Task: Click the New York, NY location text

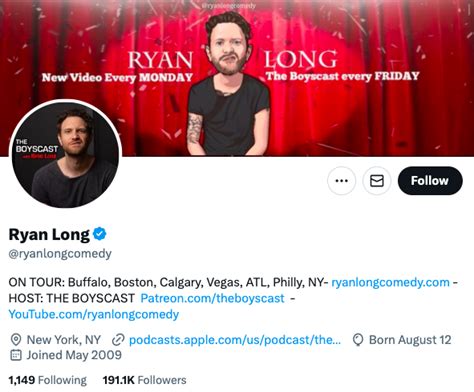Action: (64, 340)
